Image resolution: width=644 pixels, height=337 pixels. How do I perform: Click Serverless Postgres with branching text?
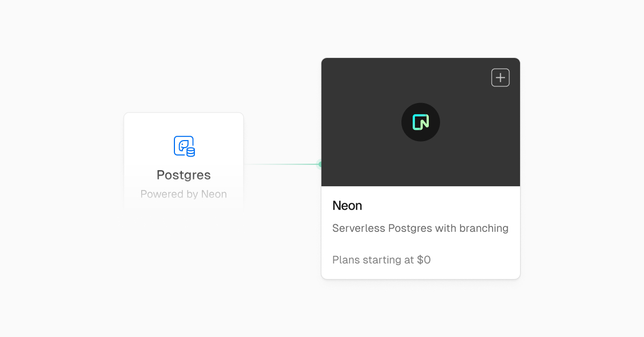420,228
